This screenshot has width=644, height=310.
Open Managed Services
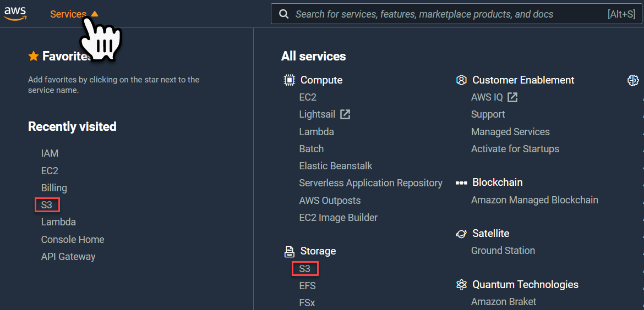coord(510,132)
